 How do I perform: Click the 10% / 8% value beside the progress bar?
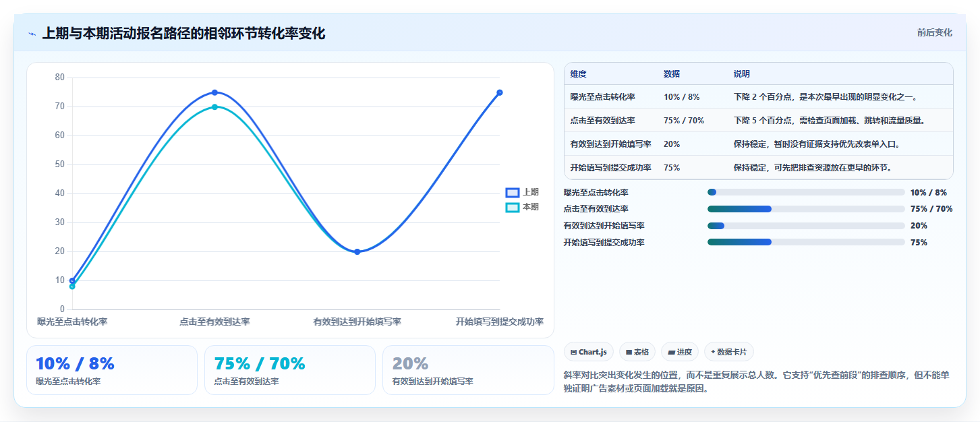pyautogui.click(x=929, y=192)
